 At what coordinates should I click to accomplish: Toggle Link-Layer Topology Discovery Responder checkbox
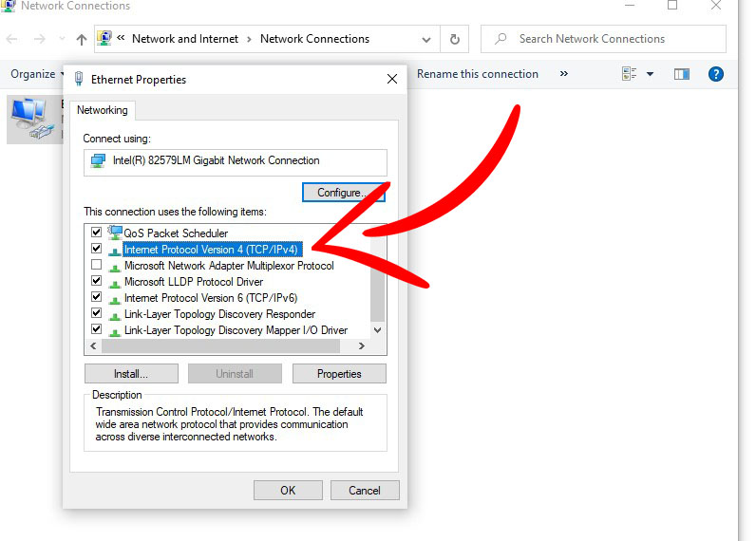click(97, 313)
